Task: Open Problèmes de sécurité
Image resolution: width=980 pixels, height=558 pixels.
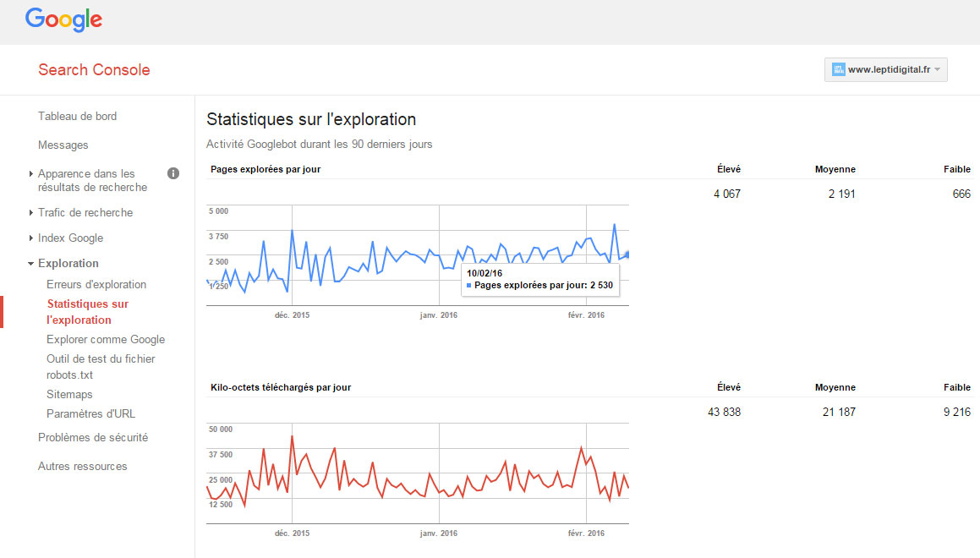Action: (x=93, y=437)
